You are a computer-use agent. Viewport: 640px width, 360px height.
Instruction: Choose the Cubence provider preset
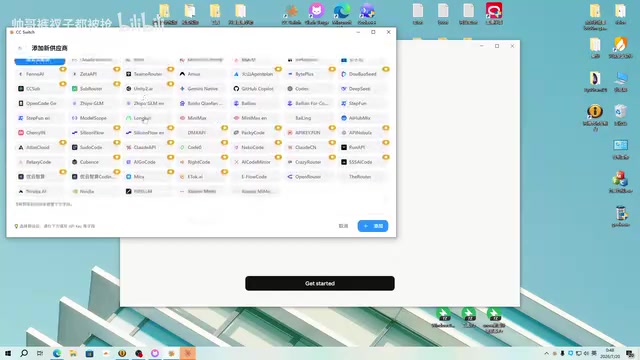point(94,162)
